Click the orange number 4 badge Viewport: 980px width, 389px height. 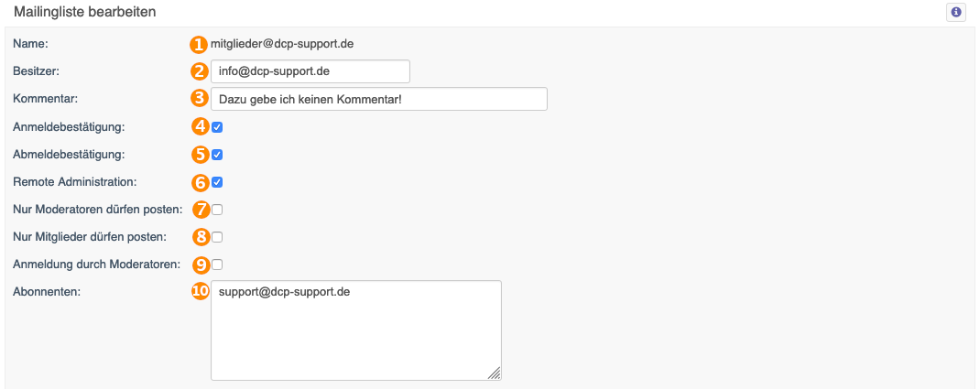point(199,127)
